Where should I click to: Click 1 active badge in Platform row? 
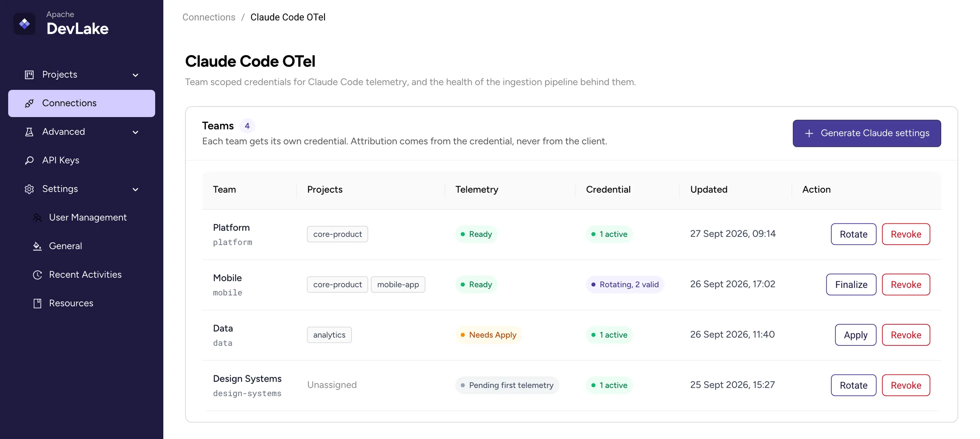coord(609,234)
